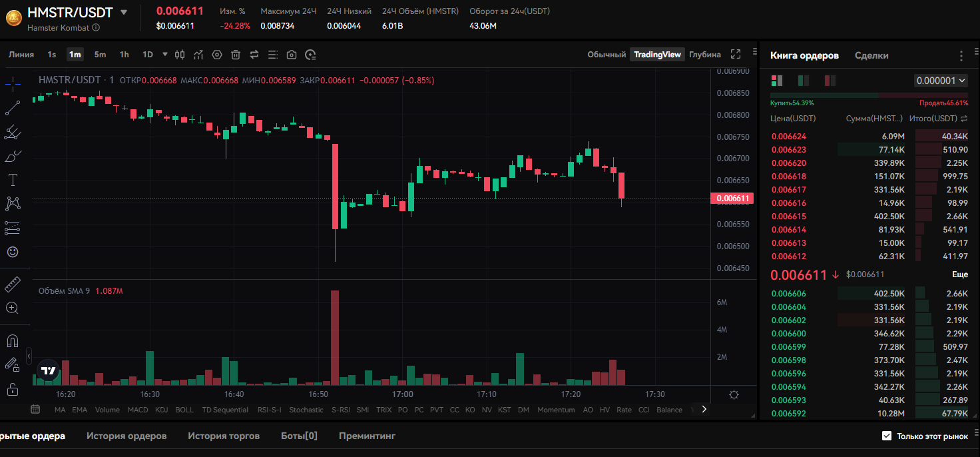Open chart settings hexagon icon

coord(217,55)
